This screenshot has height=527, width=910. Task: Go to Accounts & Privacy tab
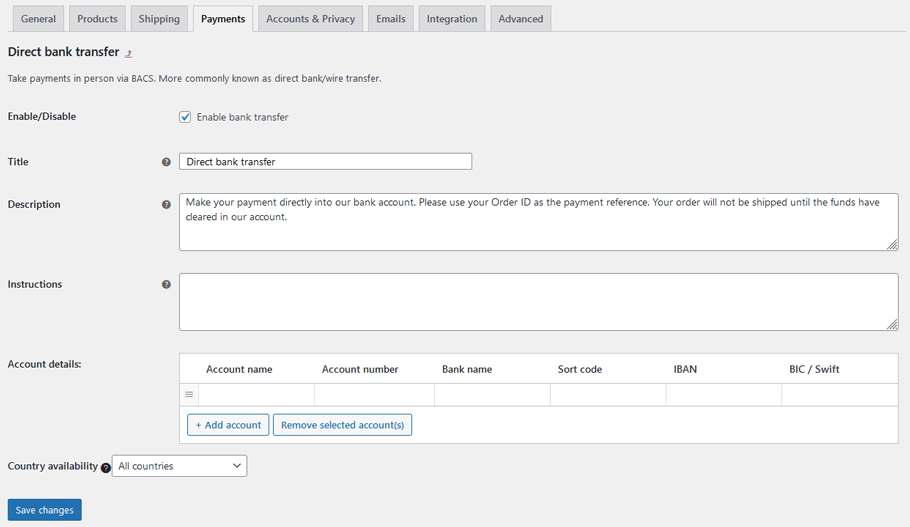click(310, 19)
